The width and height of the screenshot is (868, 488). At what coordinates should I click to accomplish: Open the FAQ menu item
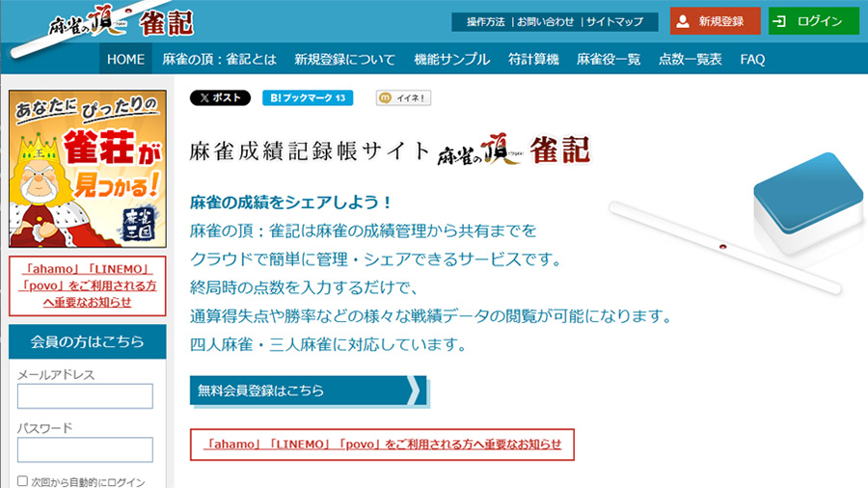[x=752, y=59]
